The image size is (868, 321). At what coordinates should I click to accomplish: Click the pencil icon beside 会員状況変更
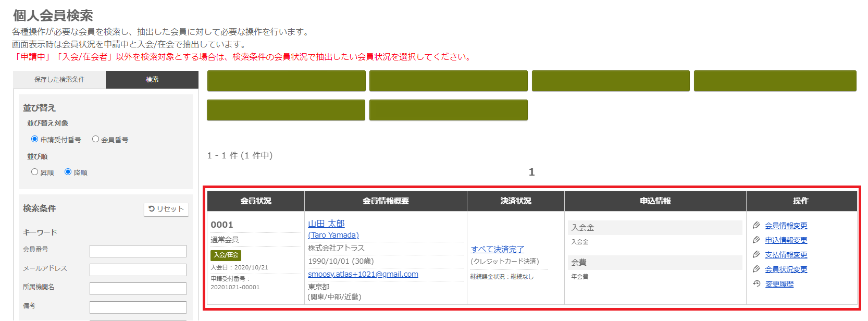tap(757, 269)
